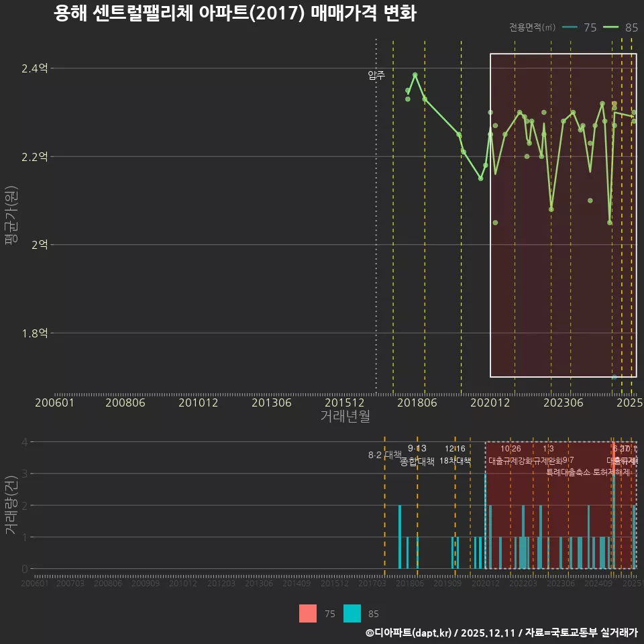Select the green 85 line marker icon
644x644 pixels.
tap(612, 28)
